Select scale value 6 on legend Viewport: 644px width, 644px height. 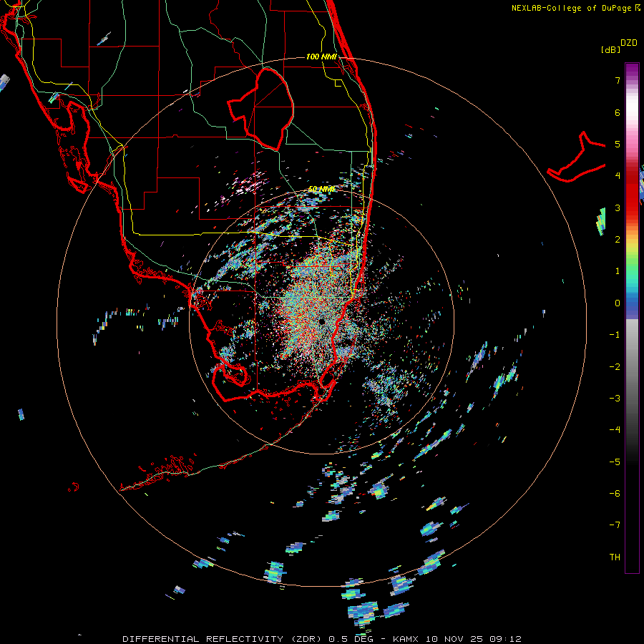(x=618, y=112)
